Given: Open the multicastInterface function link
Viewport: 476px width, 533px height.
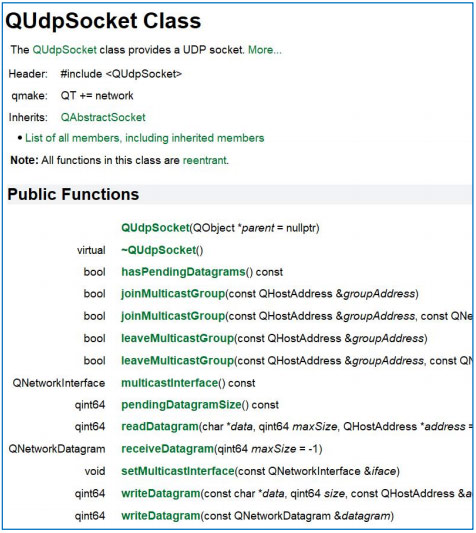Looking at the screenshot, I should coord(170,383).
